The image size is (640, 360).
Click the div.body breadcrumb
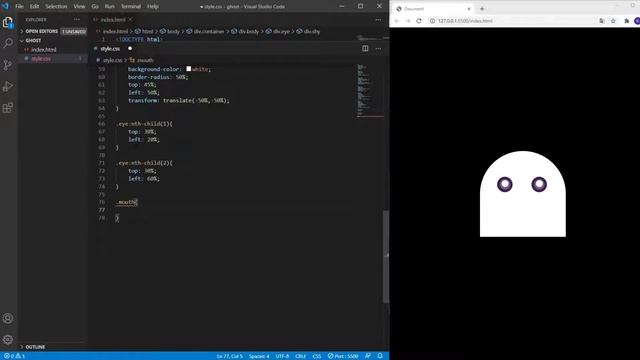pos(245,31)
